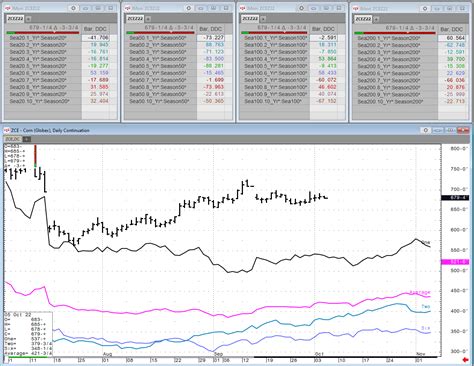
Task: Click the Average line label on the chart
Action: tap(420, 292)
